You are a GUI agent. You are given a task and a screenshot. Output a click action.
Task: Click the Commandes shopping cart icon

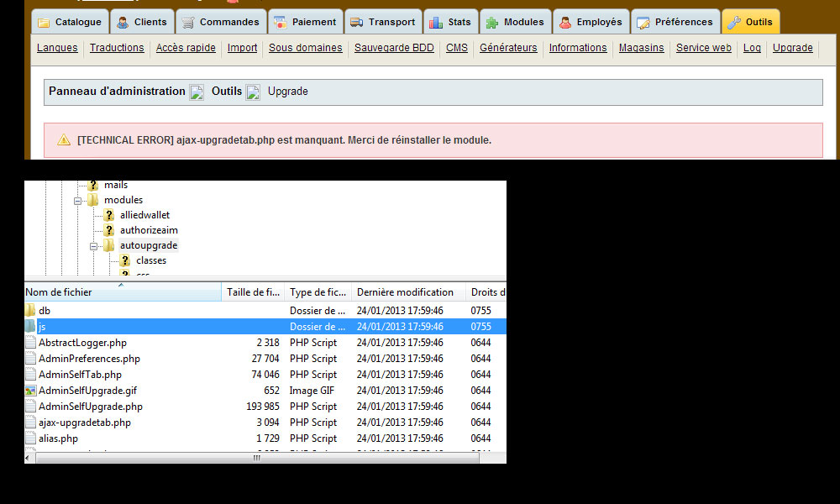coord(188,23)
